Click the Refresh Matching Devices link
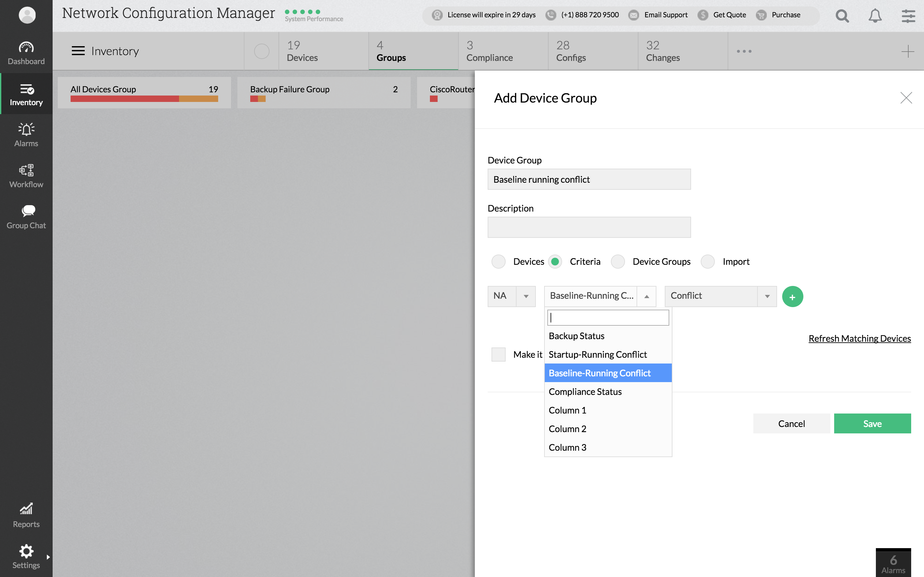Screen dimensions: 924x577 point(860,339)
